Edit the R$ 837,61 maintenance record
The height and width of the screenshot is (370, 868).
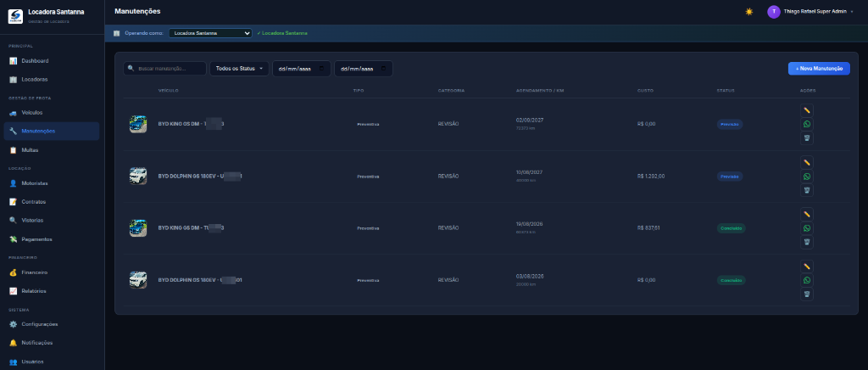point(807,214)
